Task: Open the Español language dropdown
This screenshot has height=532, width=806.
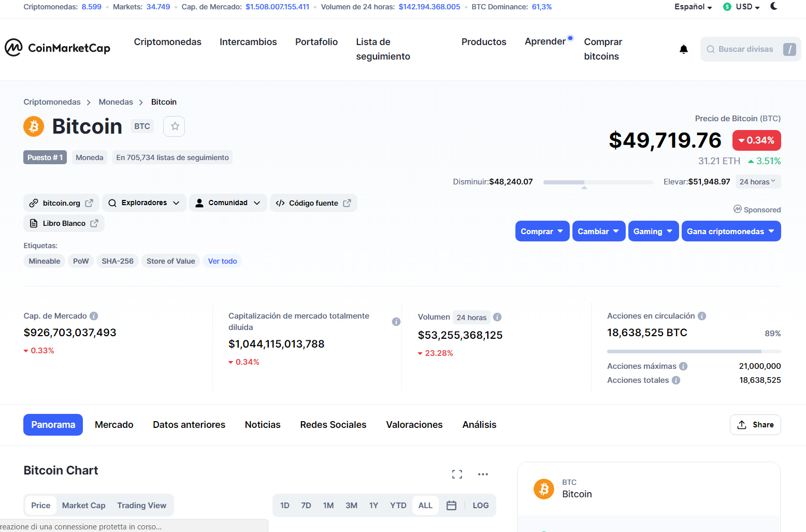Action: tap(693, 7)
